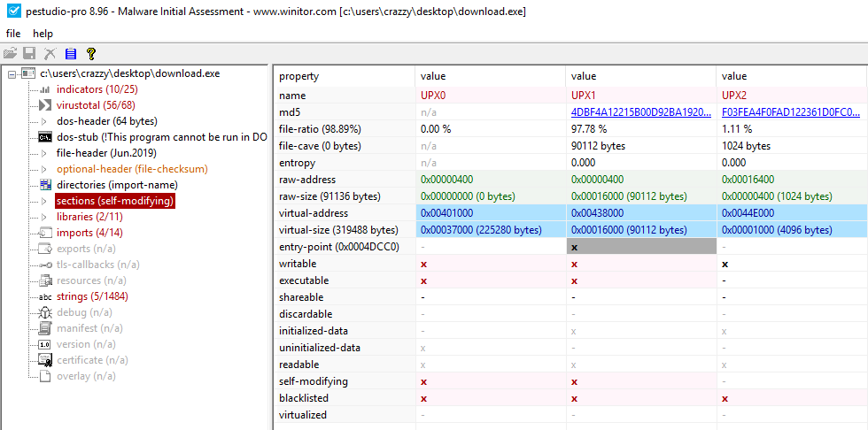Screen dimensions: 868x430
Task: Click the entry-point marker in UPX1 column
Action: pos(574,247)
